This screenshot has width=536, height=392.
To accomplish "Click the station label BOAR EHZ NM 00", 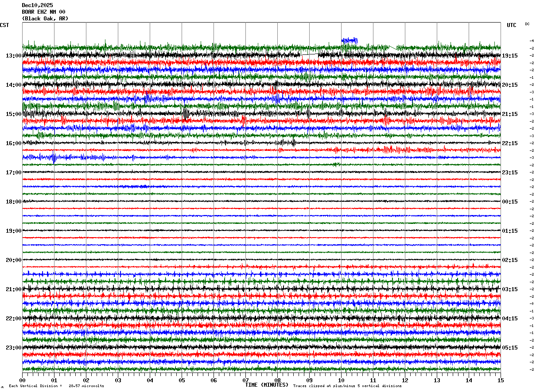I will pyautogui.click(x=43, y=12).
